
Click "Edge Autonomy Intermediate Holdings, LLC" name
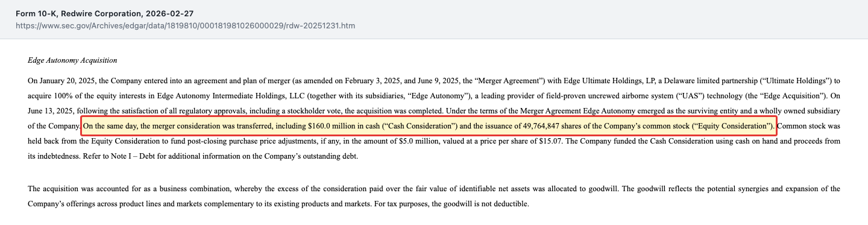pos(233,95)
